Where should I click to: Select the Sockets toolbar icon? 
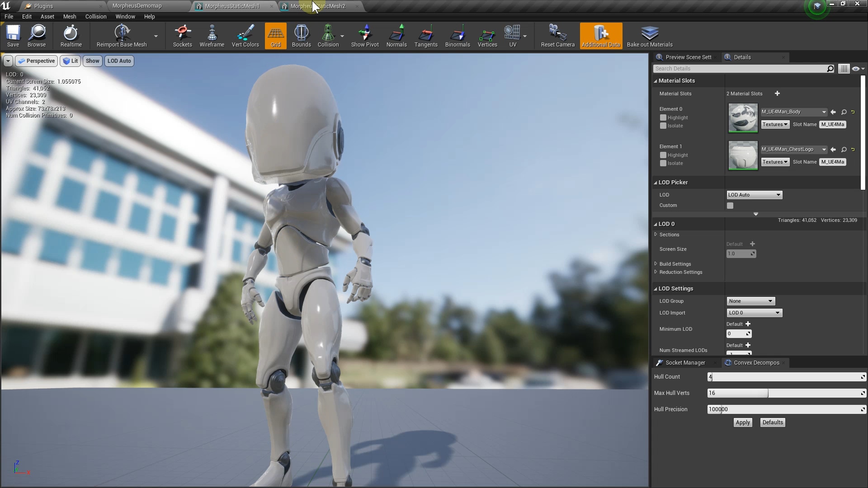tap(183, 36)
